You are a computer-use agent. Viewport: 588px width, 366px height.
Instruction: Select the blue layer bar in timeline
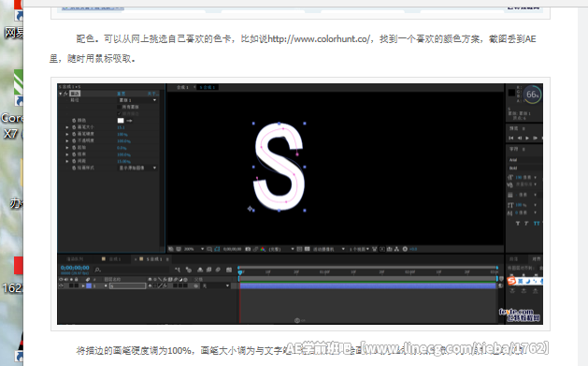[x=368, y=285]
